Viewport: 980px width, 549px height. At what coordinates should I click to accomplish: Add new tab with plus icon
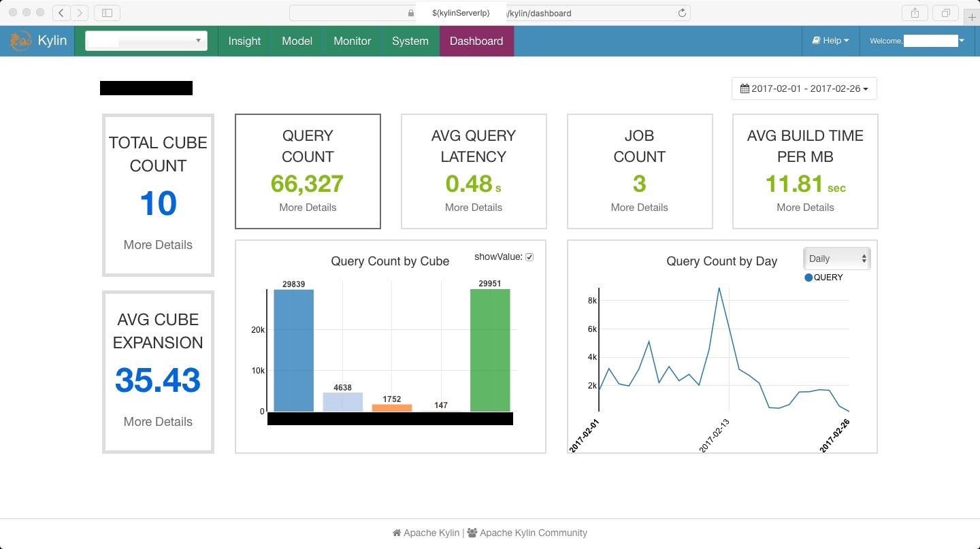click(972, 17)
